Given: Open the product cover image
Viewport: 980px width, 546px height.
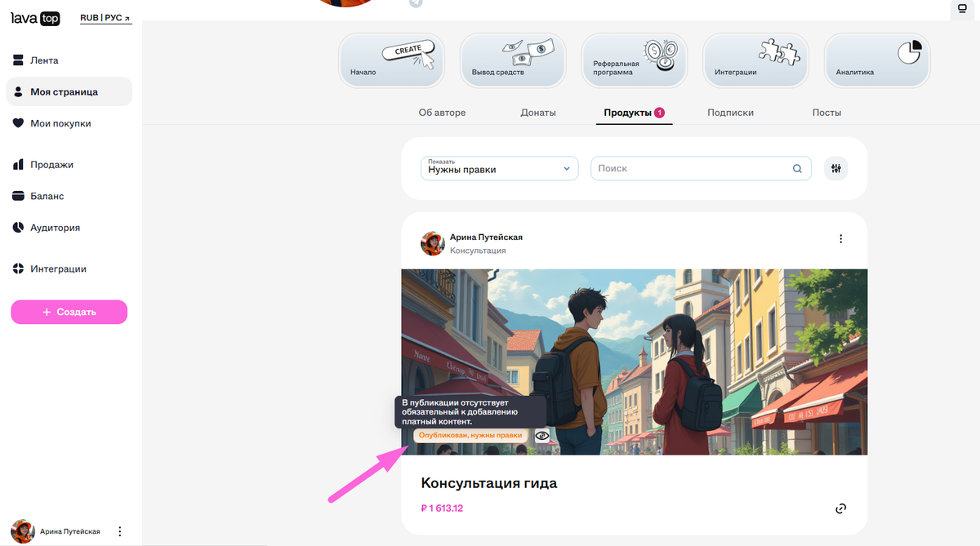Looking at the screenshot, I should click(x=635, y=362).
